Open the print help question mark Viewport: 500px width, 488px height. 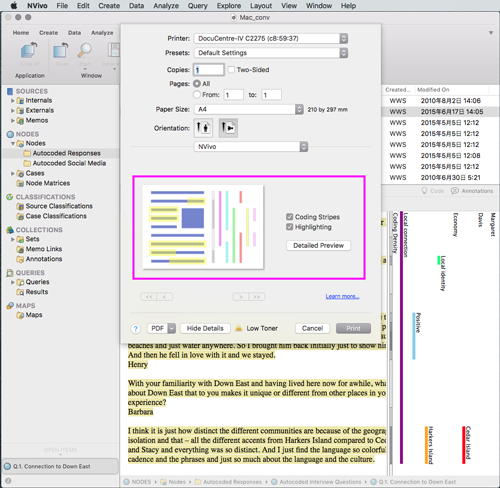135,329
